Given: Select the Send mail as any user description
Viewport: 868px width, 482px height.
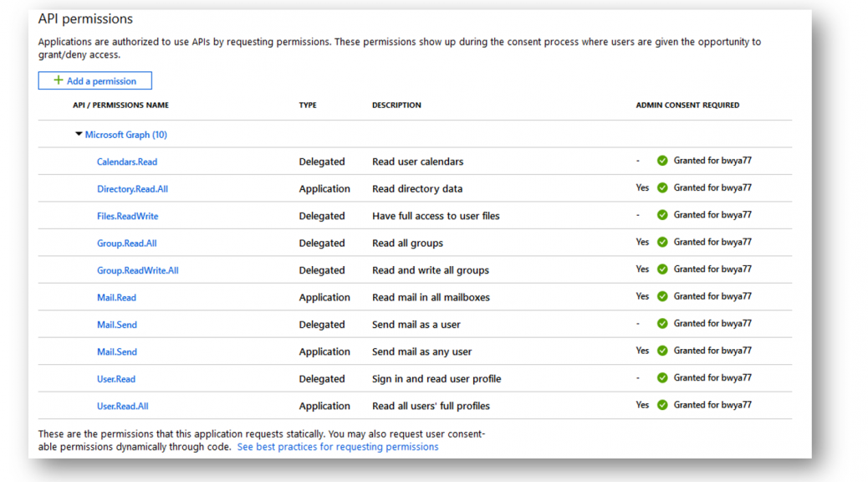Looking at the screenshot, I should click(x=421, y=351).
